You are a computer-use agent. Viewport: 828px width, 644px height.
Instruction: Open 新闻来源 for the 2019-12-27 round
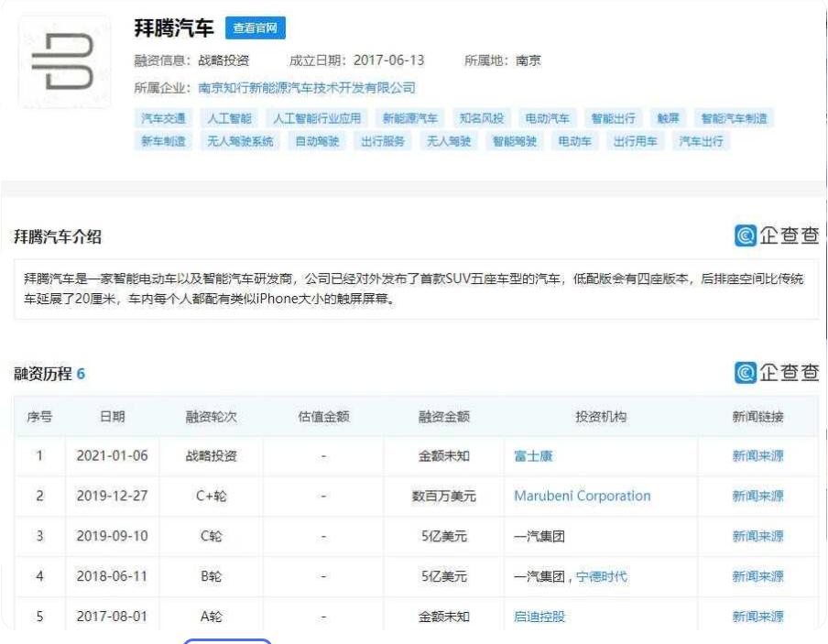click(757, 497)
